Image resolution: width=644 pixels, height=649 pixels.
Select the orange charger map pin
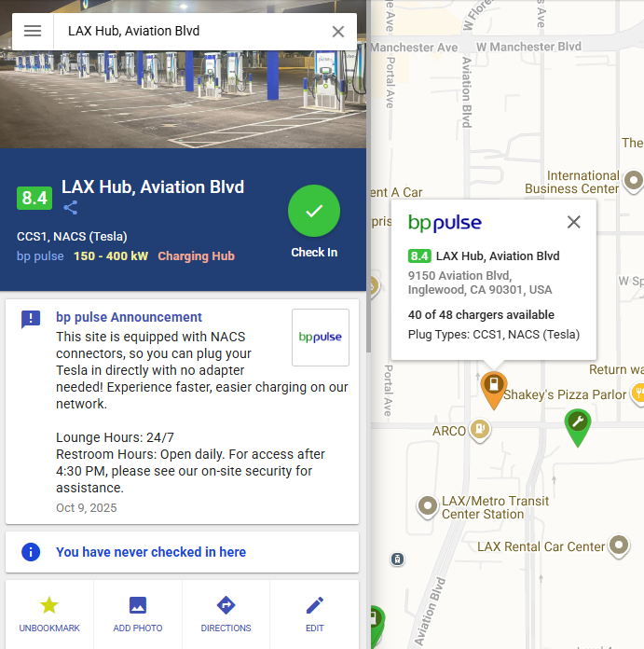point(493,386)
